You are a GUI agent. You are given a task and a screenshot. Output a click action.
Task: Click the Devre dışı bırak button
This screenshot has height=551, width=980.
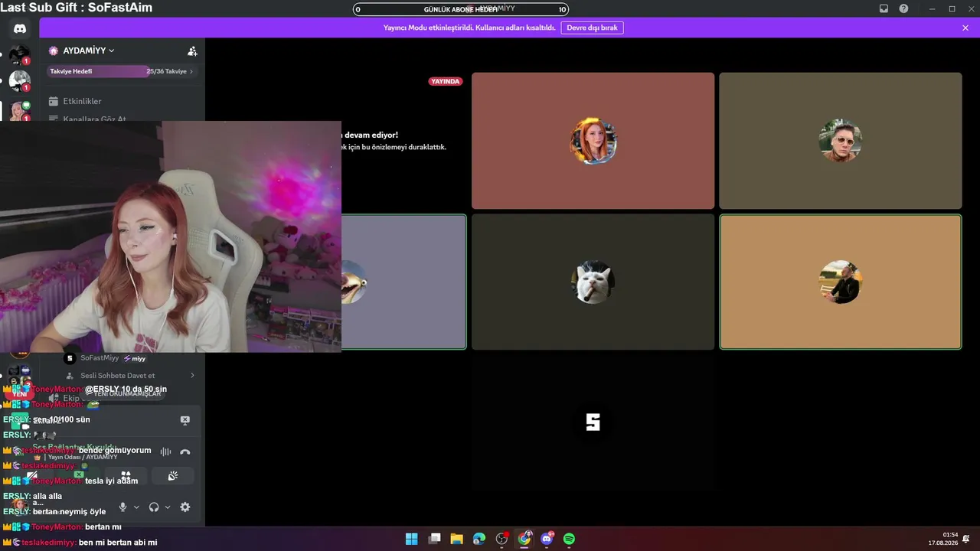click(592, 28)
